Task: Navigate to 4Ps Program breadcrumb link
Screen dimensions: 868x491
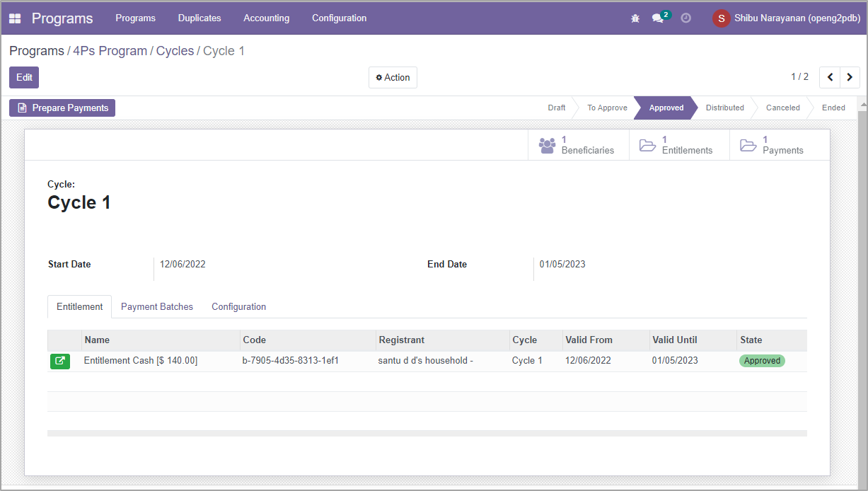Action: click(110, 51)
